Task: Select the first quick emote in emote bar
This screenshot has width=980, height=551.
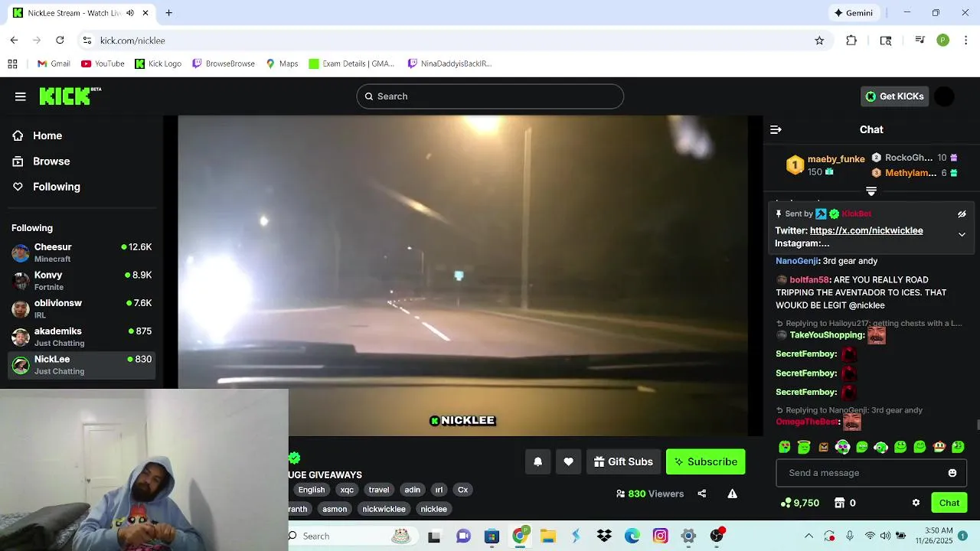Action: click(x=785, y=447)
